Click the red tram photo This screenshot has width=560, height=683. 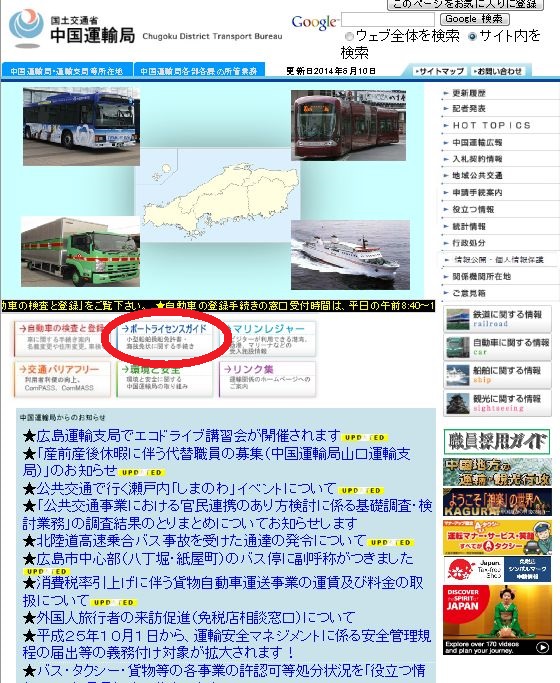pos(348,125)
